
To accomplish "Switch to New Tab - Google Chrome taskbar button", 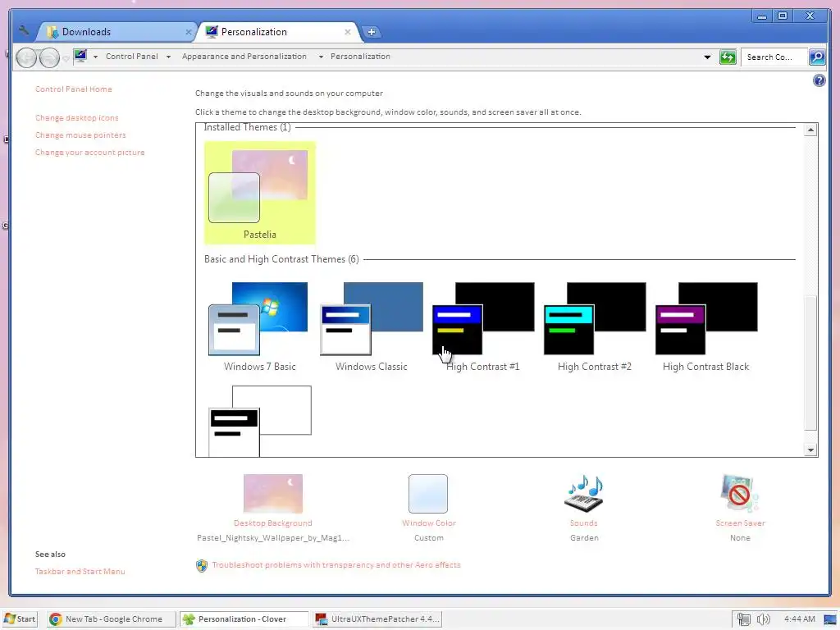I will [x=111, y=619].
